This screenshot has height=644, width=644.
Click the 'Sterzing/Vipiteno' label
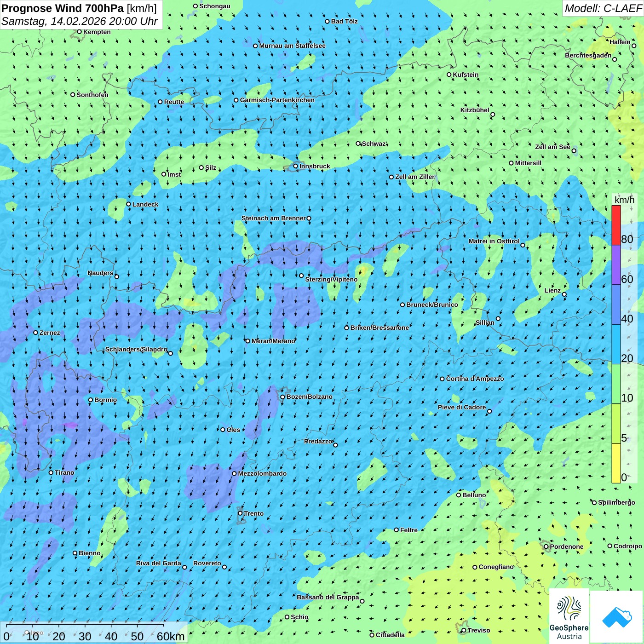tap(331, 279)
